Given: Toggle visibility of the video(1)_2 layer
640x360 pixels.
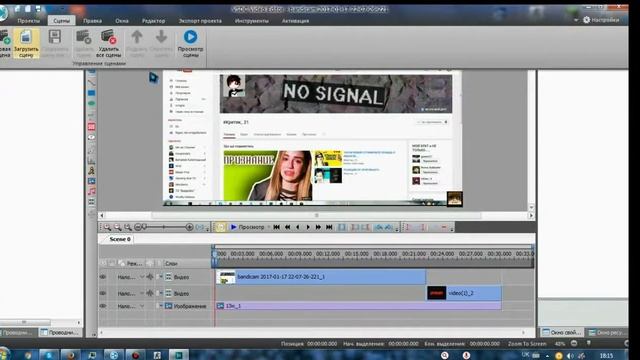Looking at the screenshot, I should click(x=103, y=293).
